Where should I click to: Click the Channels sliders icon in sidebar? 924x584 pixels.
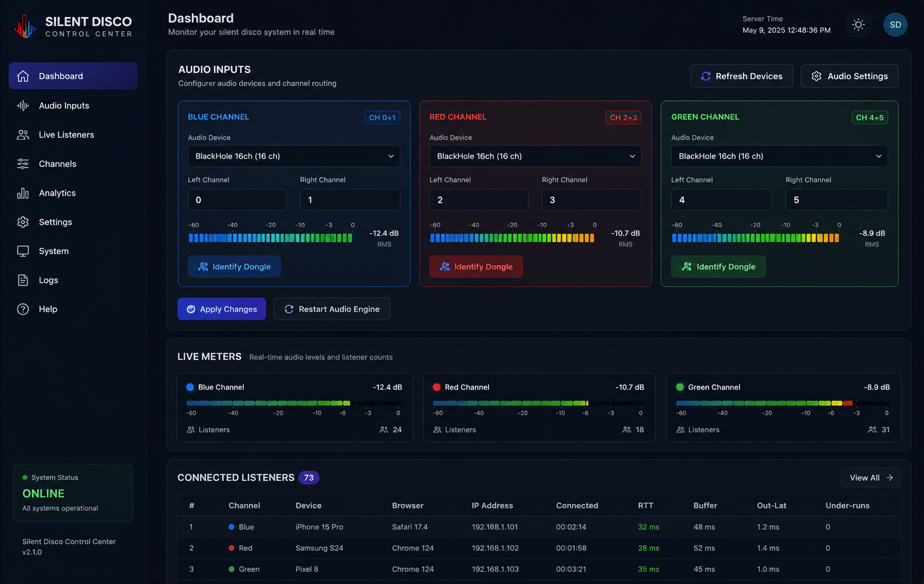tap(23, 164)
